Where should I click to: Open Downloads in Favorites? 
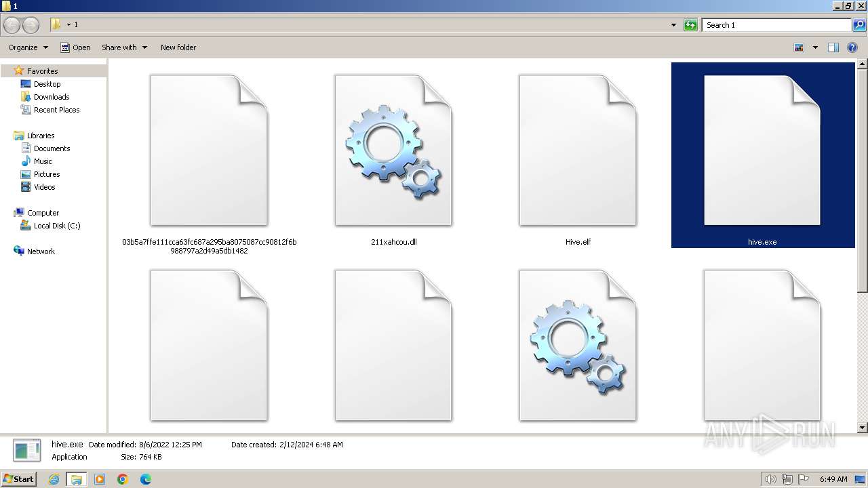pyautogui.click(x=52, y=97)
